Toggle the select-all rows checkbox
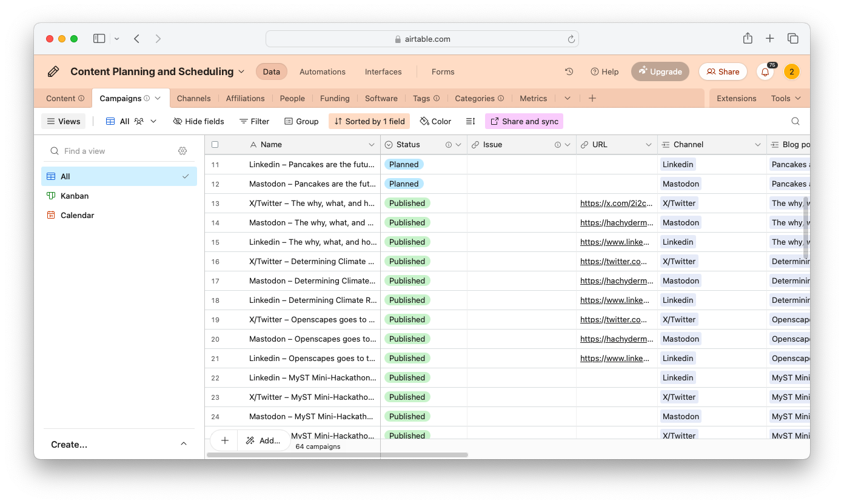This screenshot has width=844, height=504. [215, 145]
